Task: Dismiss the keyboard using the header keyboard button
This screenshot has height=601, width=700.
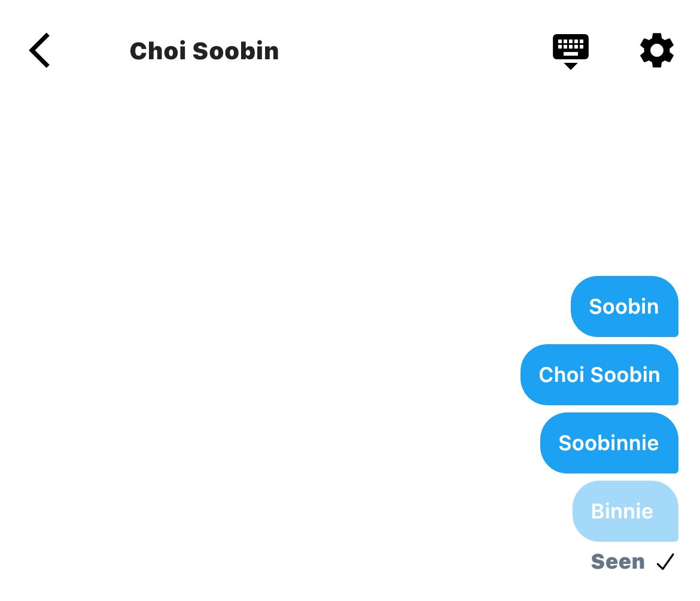Action: pyautogui.click(x=571, y=51)
